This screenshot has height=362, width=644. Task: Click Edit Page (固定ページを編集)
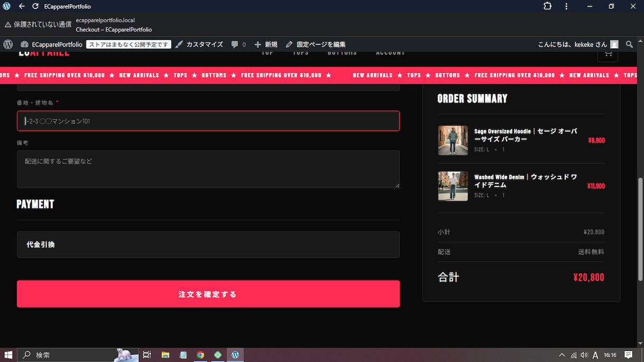[316, 44]
